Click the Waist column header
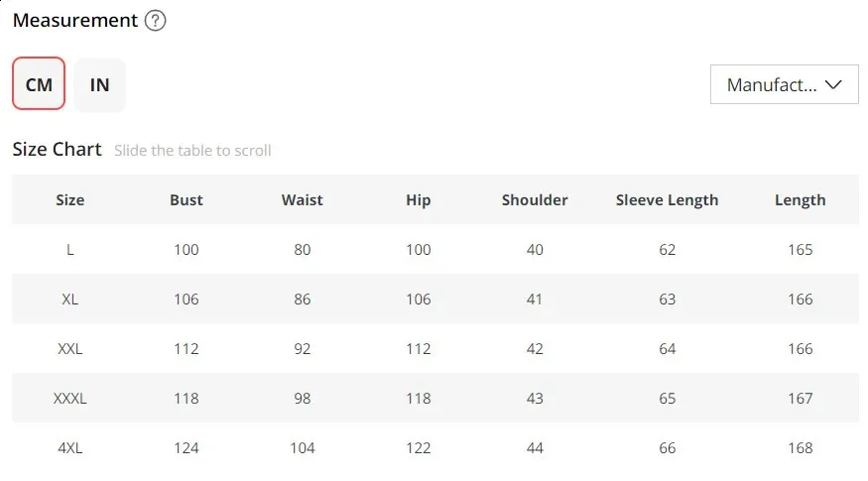Screen dimensions: 868x481 click(x=302, y=199)
